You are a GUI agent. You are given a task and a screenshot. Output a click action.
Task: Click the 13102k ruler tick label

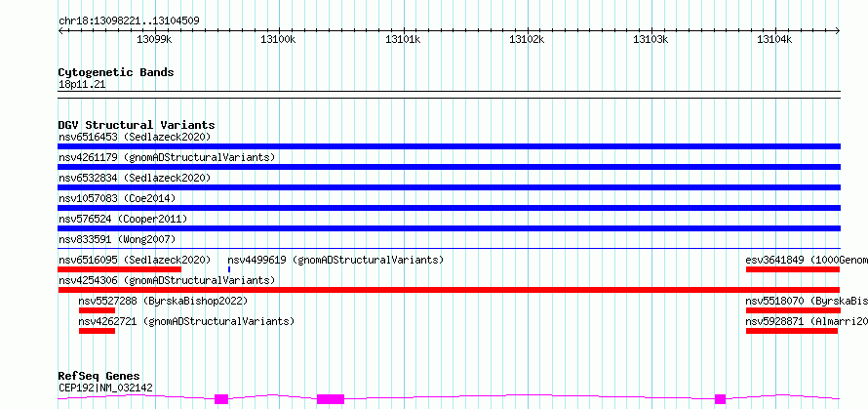tap(527, 40)
